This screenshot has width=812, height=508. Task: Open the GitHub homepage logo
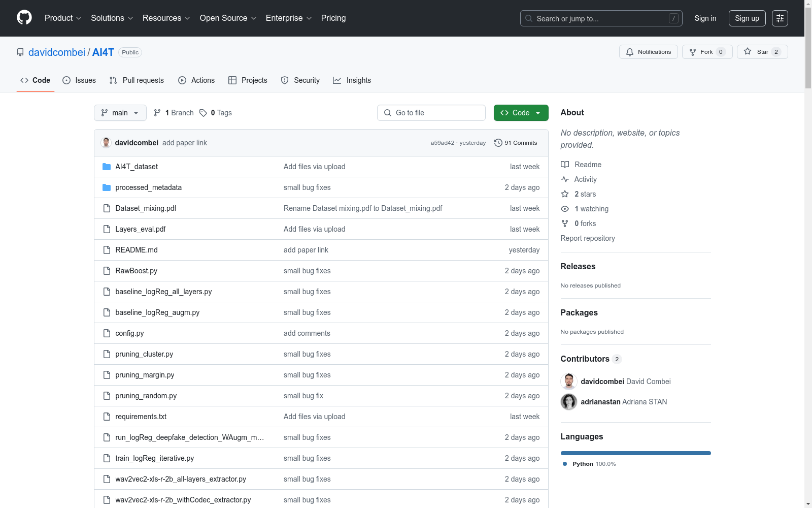[x=24, y=18]
